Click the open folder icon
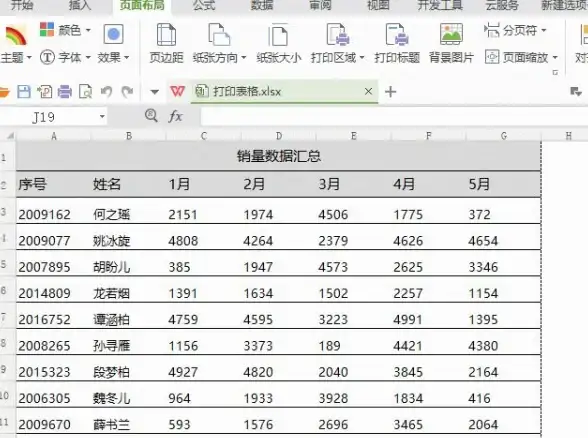The height and width of the screenshot is (438, 588). pyautogui.click(x=4, y=92)
